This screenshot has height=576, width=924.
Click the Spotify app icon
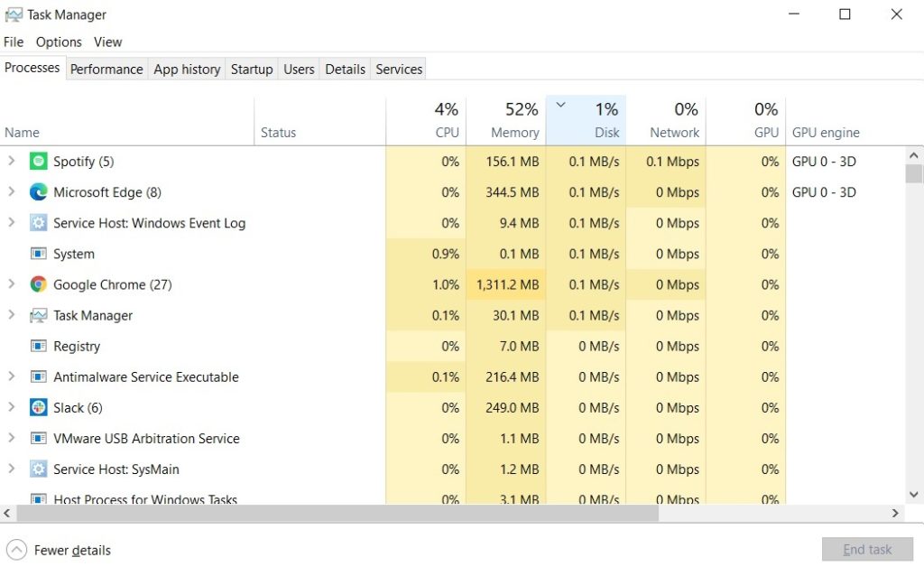[x=37, y=161]
